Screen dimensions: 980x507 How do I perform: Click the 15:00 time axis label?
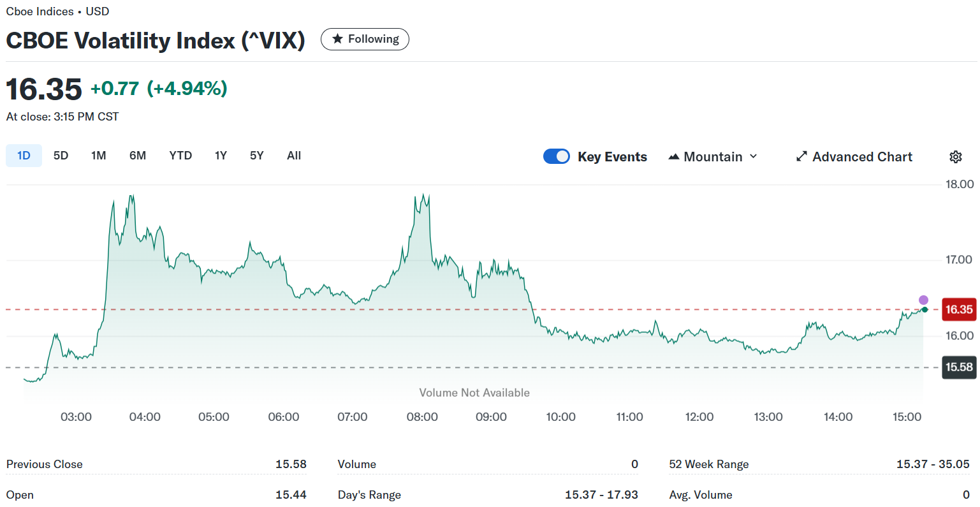point(907,417)
